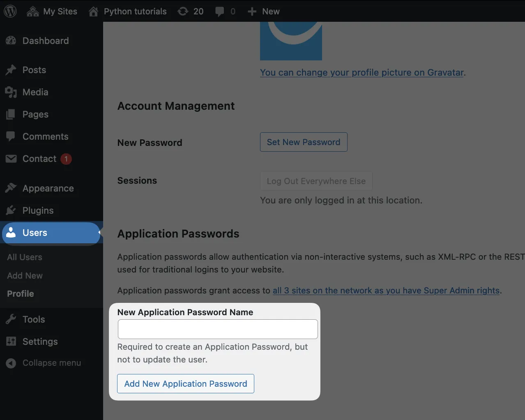Click the blue profile picture thumbnail
This screenshot has width=525, height=420.
[x=291, y=41]
